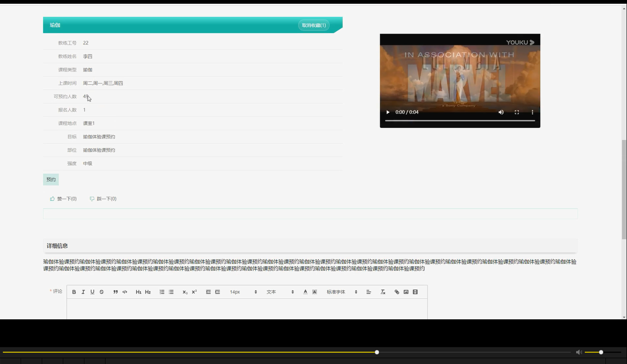
Task: Apply subscript formatting
Action: click(x=185, y=292)
